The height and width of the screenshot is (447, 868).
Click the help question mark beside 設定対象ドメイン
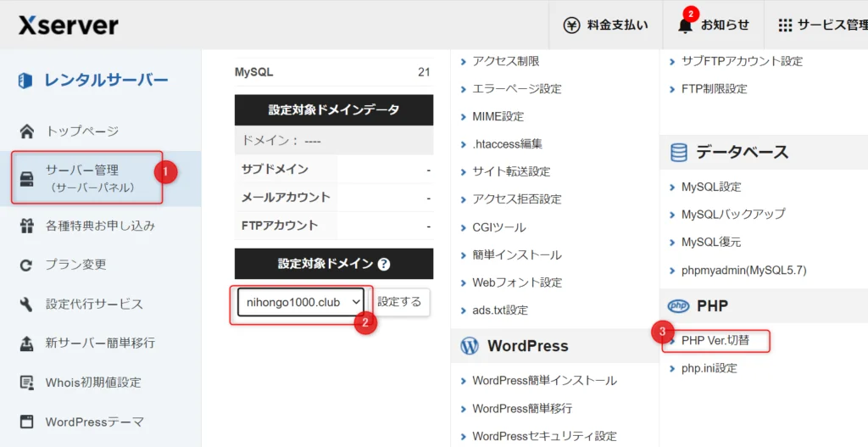coord(384,264)
